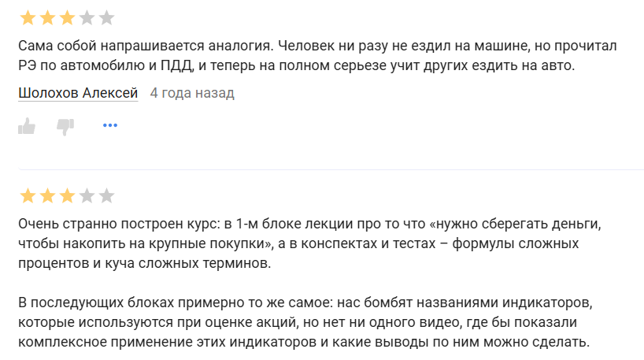Image resolution: width=644 pixels, height=360 pixels.
Task: Click fourth gray star of bottom review rating
Action: click(x=87, y=195)
